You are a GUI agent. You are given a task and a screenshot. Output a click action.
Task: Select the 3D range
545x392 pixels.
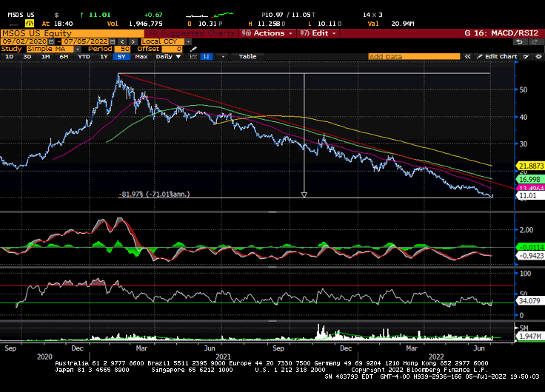click(x=27, y=57)
